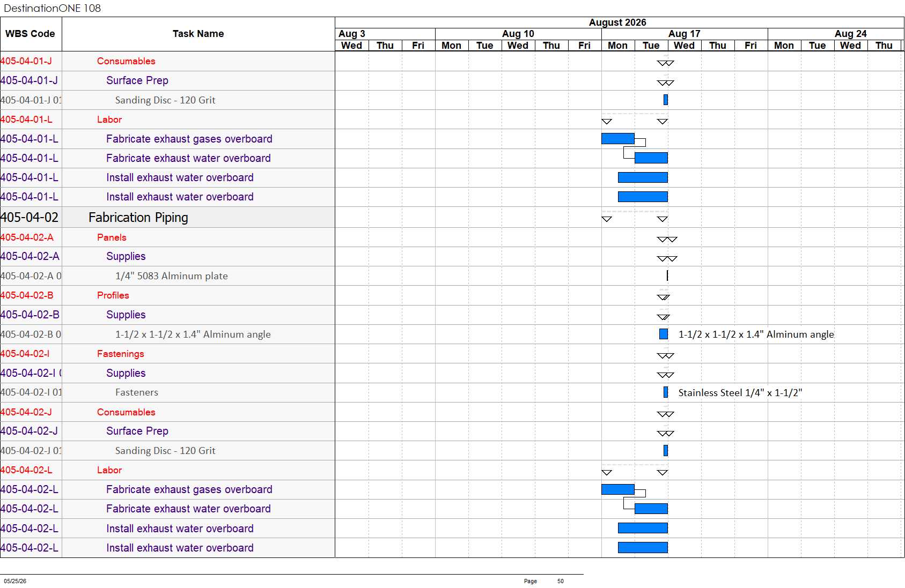This screenshot has height=588, width=905.
Task: Select the 1/4" 5083 Alminum plate task name
Action: (172, 276)
